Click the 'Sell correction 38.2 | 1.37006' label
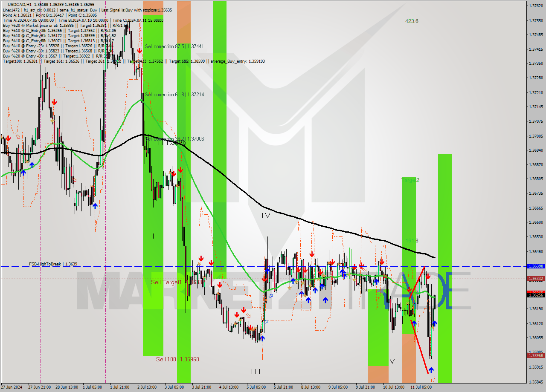This screenshot has width=546, height=392. [x=174, y=139]
